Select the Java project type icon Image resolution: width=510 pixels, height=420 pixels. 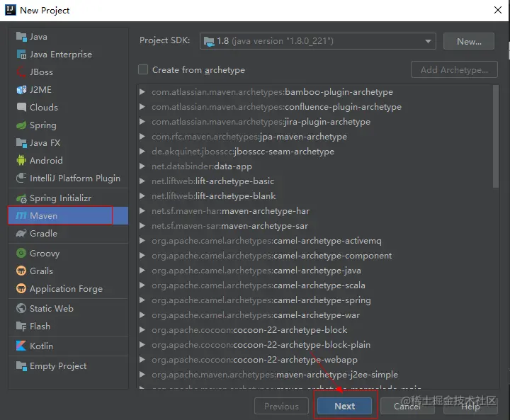click(21, 37)
